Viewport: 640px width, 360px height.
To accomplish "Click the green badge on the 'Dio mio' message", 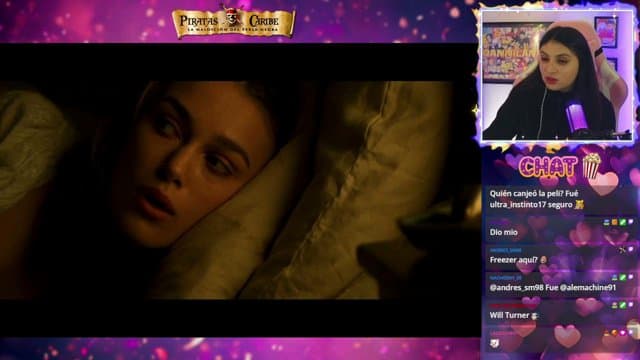I will (x=622, y=222).
